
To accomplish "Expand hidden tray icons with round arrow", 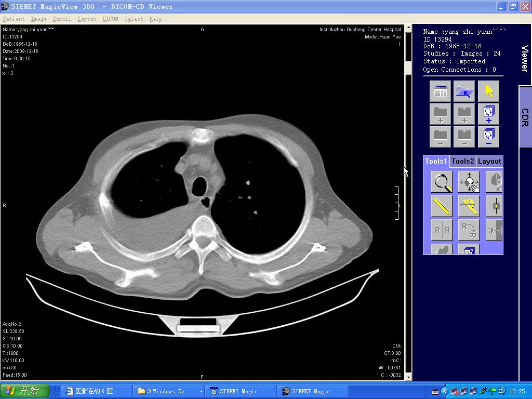I will 446,392.
